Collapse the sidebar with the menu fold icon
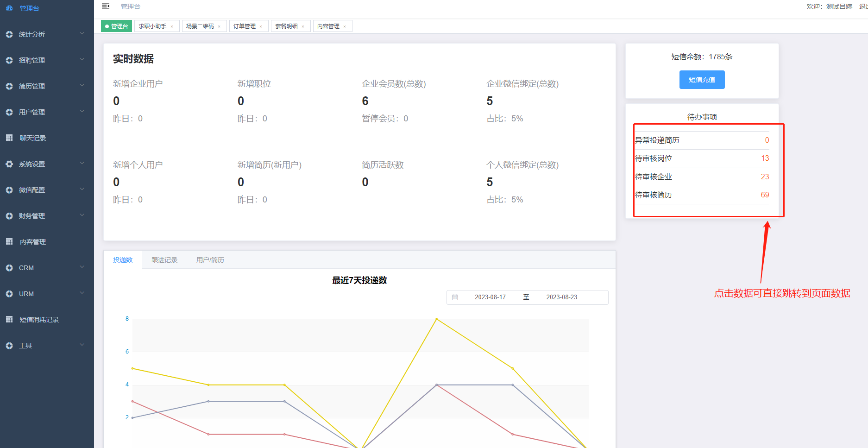 coord(106,6)
